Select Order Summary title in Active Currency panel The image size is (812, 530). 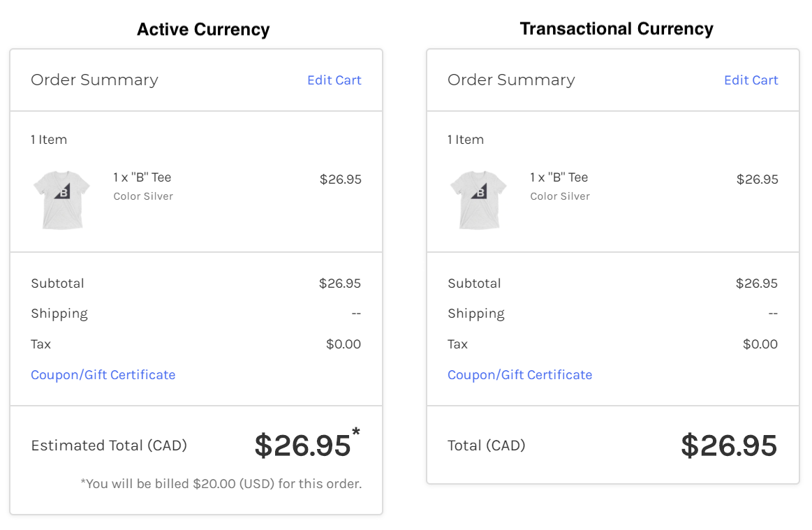click(94, 80)
